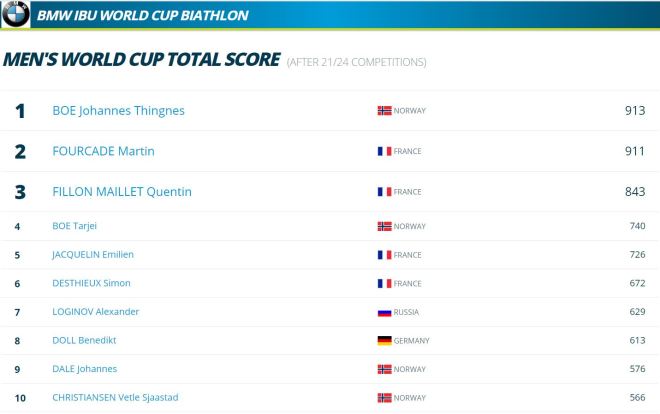Viewport: 660px width, 414px height.
Task: Click JACQUELIN Emilien name
Action: (93, 255)
